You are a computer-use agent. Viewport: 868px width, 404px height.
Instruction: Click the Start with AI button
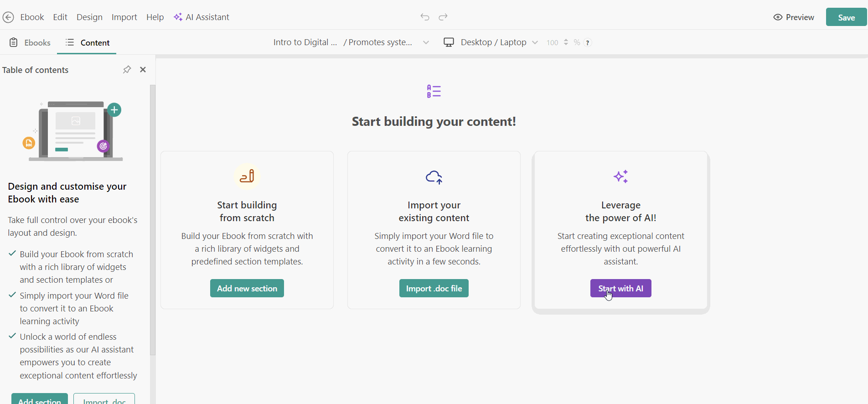point(620,288)
